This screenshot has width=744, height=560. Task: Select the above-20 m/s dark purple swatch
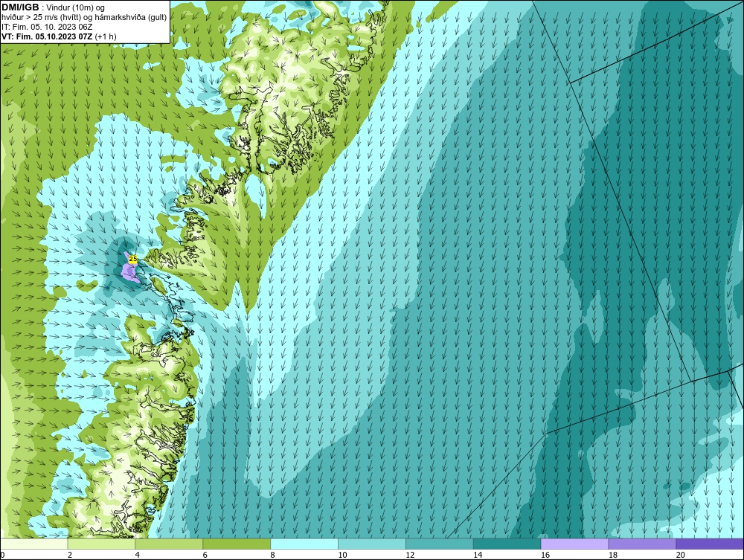pos(710,544)
